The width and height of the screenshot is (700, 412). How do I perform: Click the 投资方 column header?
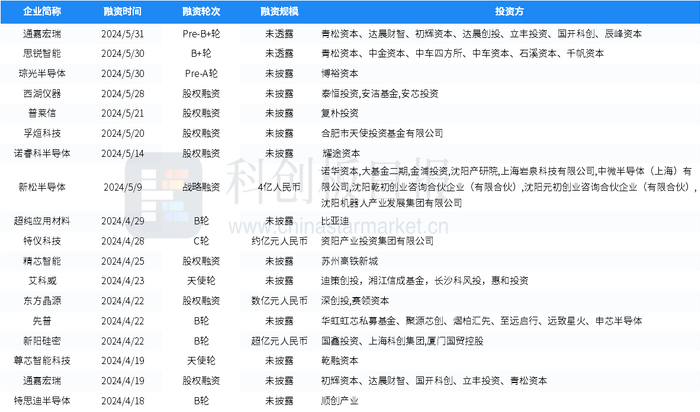point(509,12)
